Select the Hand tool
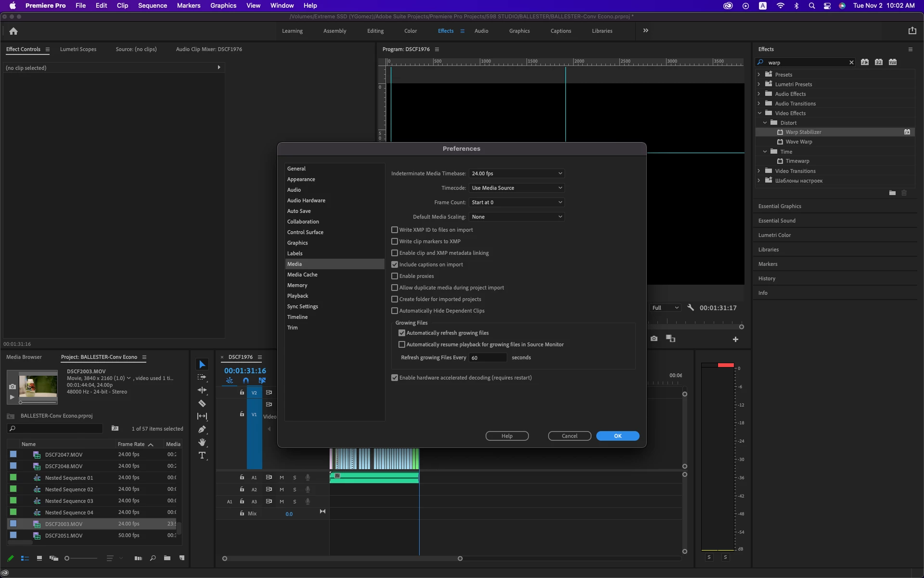Screen dimensions: 924x578 pos(202,442)
